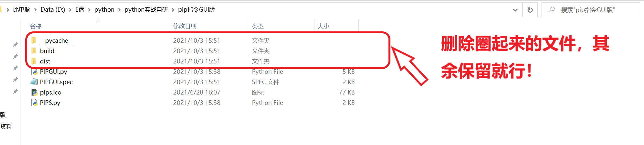Click the search magnifier icon

(552, 10)
